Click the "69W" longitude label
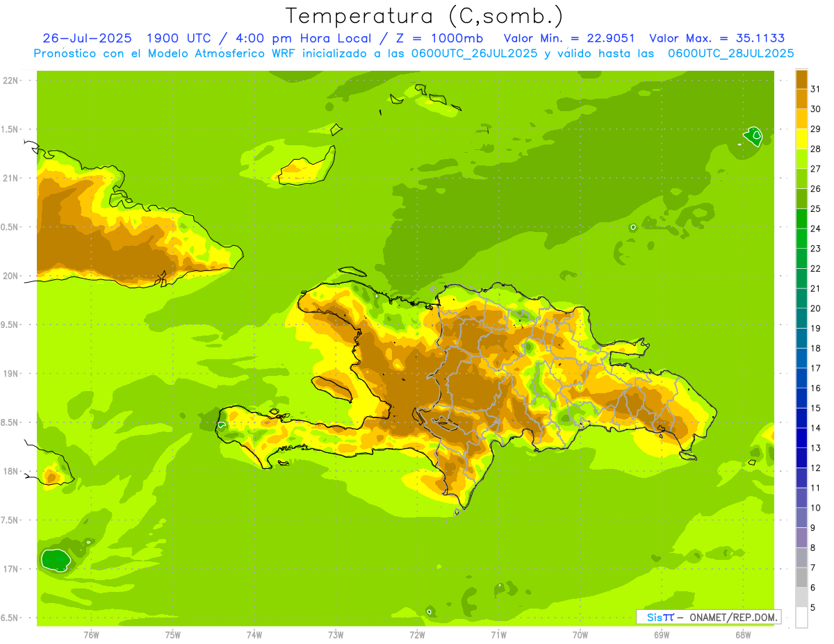This screenshot has height=644, width=834. point(661,635)
